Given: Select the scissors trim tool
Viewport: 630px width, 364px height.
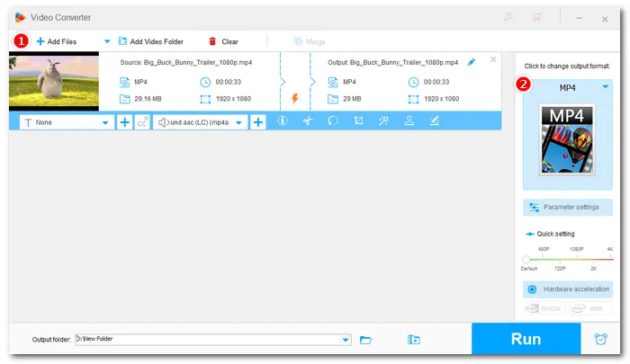Looking at the screenshot, I should [308, 120].
